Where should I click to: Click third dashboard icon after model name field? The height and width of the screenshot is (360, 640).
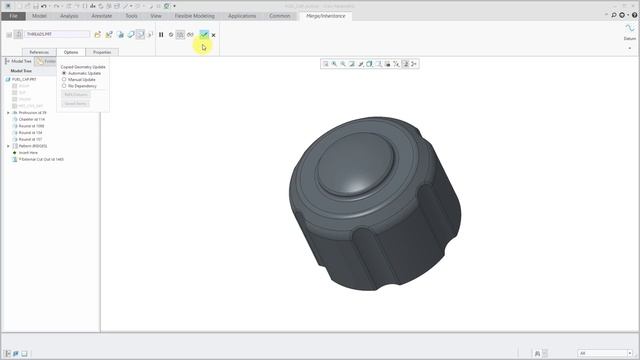pos(120,35)
